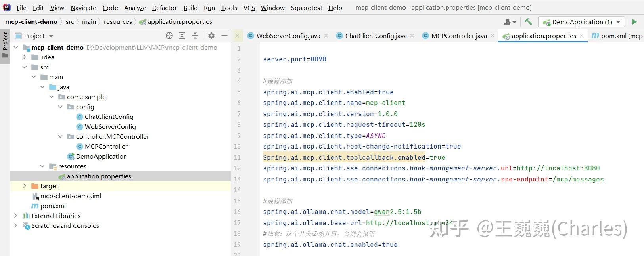644x256 pixels.
Task: Hide the Project panel with minus icon
Action: point(224,36)
